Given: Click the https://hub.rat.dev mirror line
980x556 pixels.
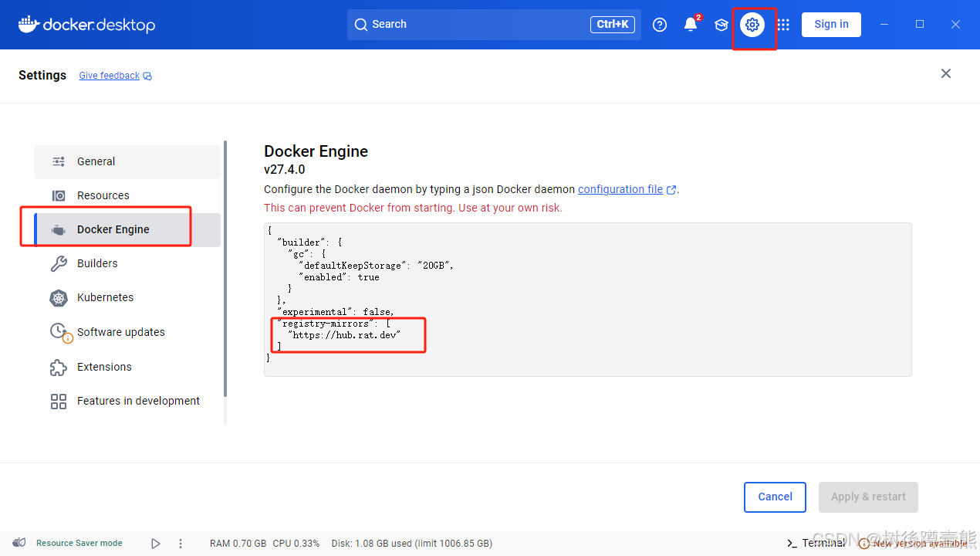Looking at the screenshot, I should [345, 335].
